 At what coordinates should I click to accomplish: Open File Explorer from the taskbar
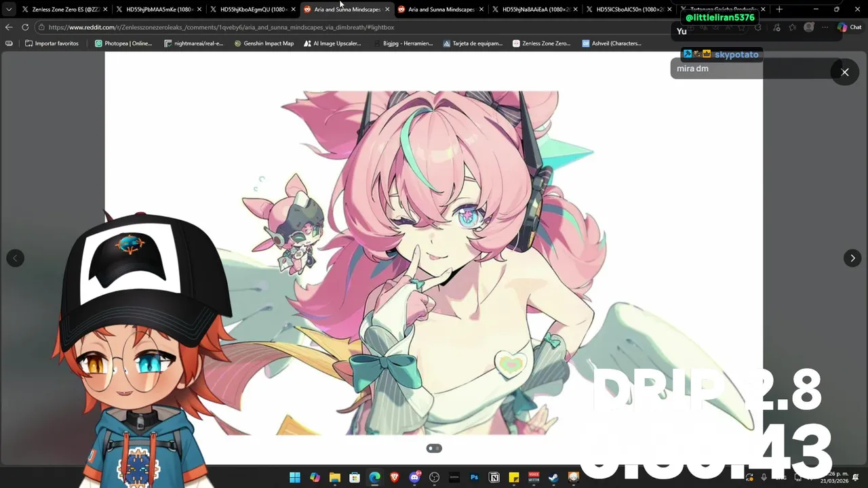(335, 478)
